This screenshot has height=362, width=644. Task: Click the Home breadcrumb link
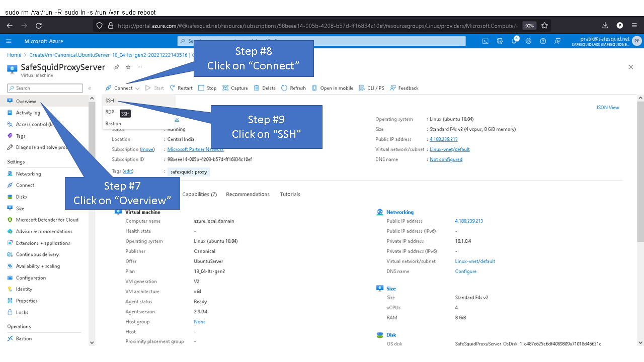point(14,55)
